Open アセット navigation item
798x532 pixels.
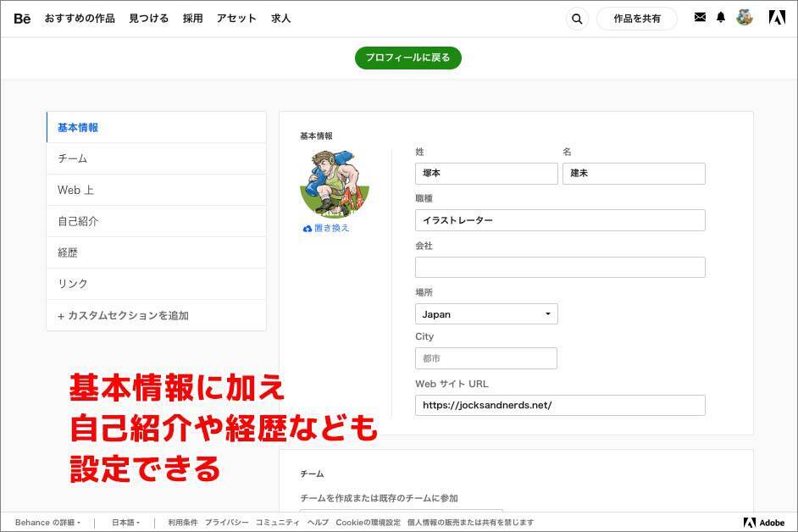coord(236,19)
